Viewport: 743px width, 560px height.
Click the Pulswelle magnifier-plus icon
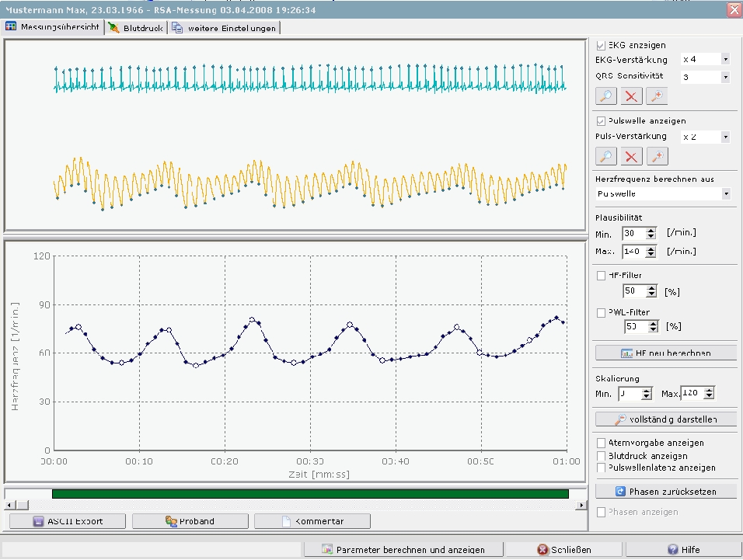pyautogui.click(x=657, y=156)
